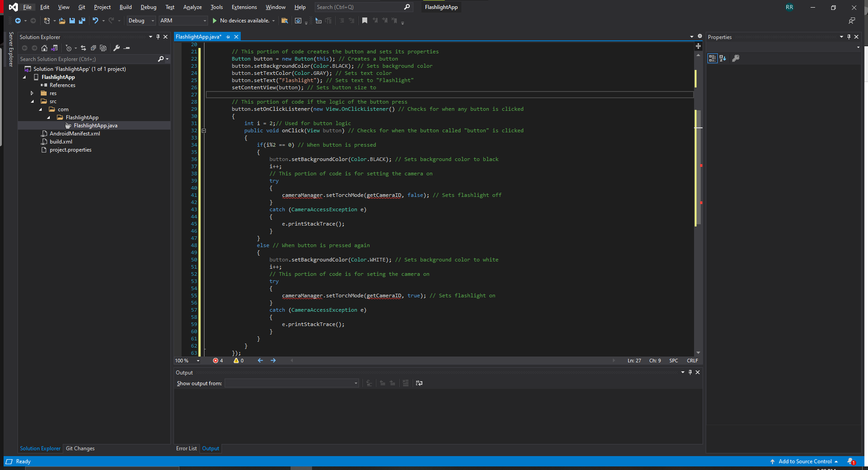This screenshot has height=470, width=868.
Task: Pin the Solution Explorer panel
Action: (158, 37)
